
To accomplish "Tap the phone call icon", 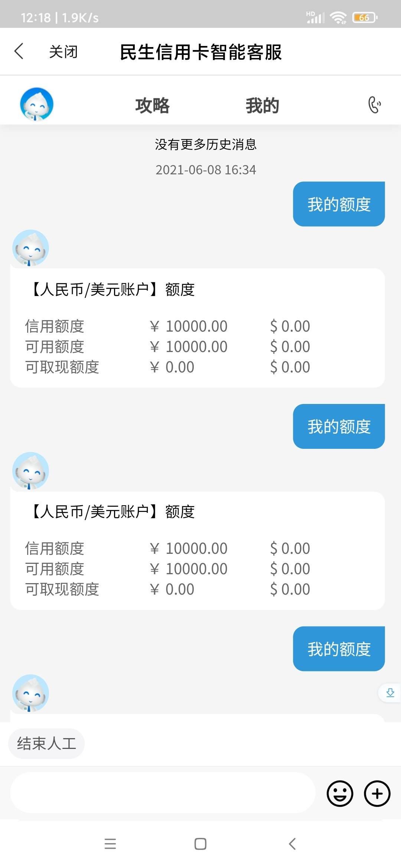I will click(x=374, y=105).
